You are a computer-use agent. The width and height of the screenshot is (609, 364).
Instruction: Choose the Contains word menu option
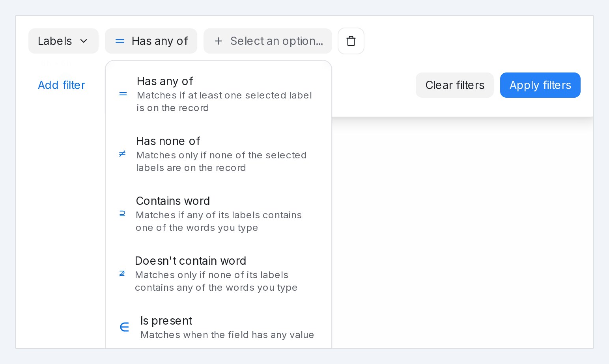pos(219,214)
